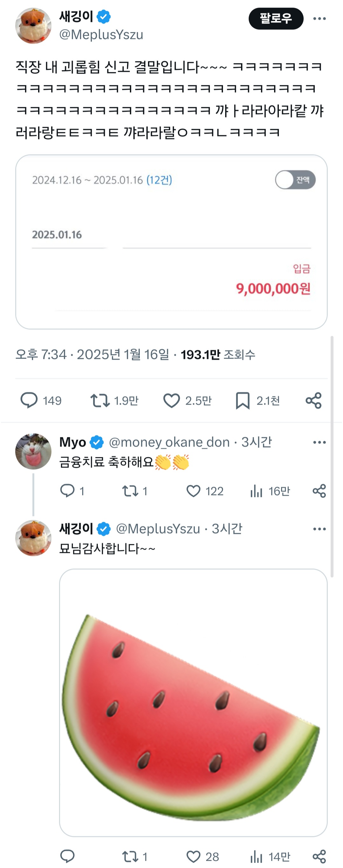Open more options for the main tweet
The height and width of the screenshot is (868, 343).
coord(319,18)
